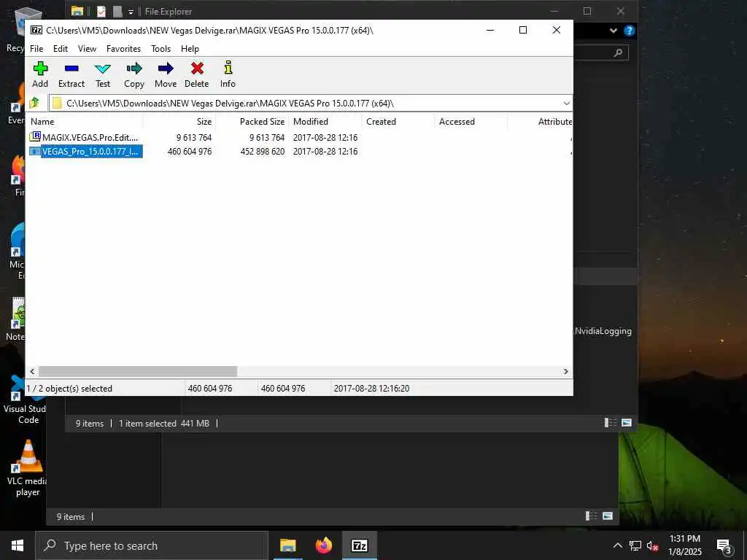Click the scroll left arrow of file list
Image resolution: width=747 pixels, height=560 pixels.
coord(32,371)
